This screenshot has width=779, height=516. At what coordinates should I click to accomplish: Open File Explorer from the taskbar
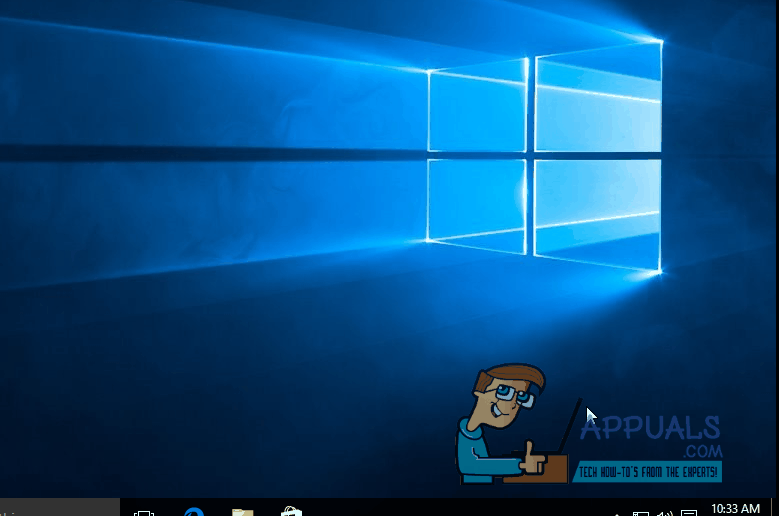[242, 512]
